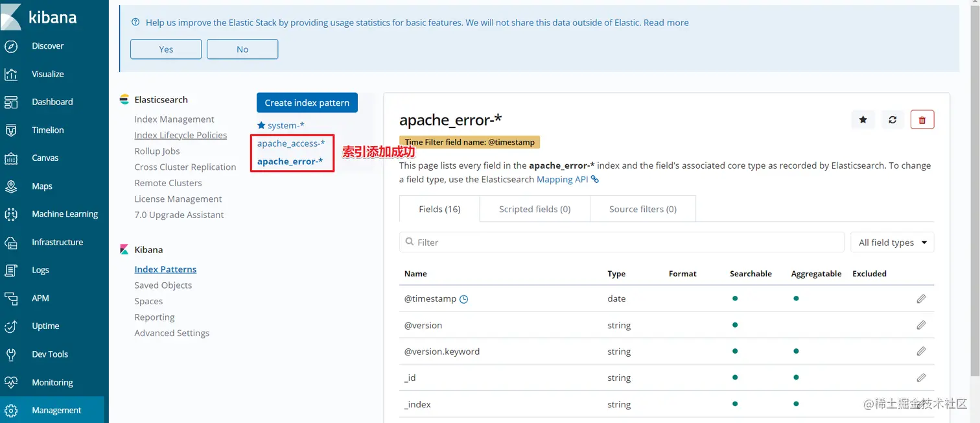Switch to Scripted fields (0) tab
The height and width of the screenshot is (423, 980).
pyautogui.click(x=535, y=209)
